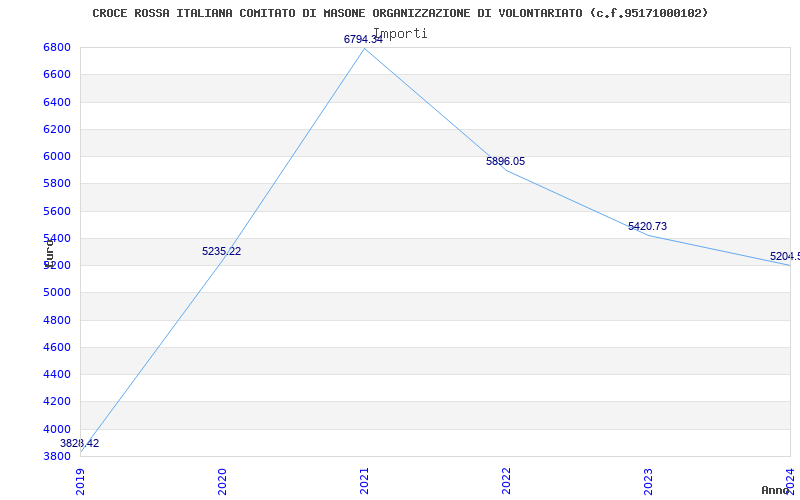Click the 6800 y-axis tick label

(57, 47)
